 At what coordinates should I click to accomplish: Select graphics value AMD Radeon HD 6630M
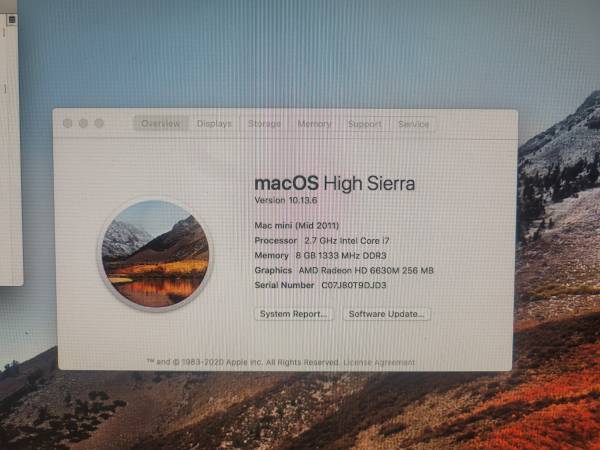tap(366, 270)
